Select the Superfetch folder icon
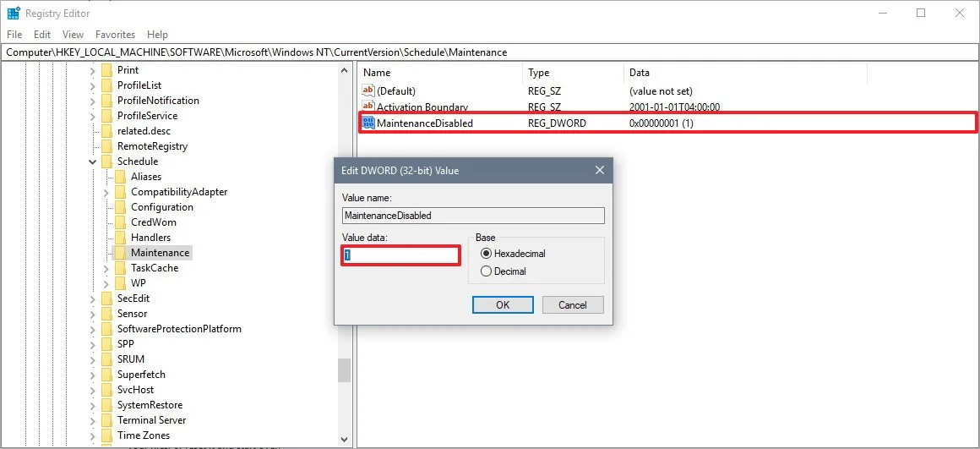The image size is (980, 449). tap(106, 375)
